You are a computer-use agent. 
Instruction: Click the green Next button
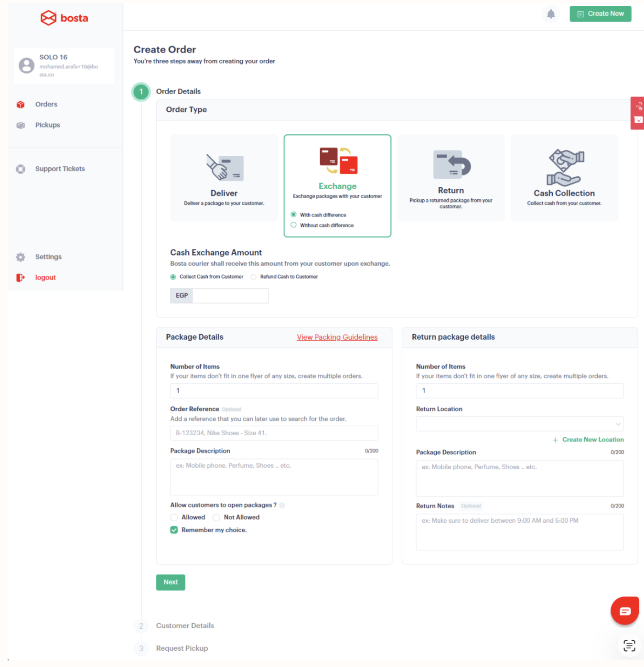point(171,582)
